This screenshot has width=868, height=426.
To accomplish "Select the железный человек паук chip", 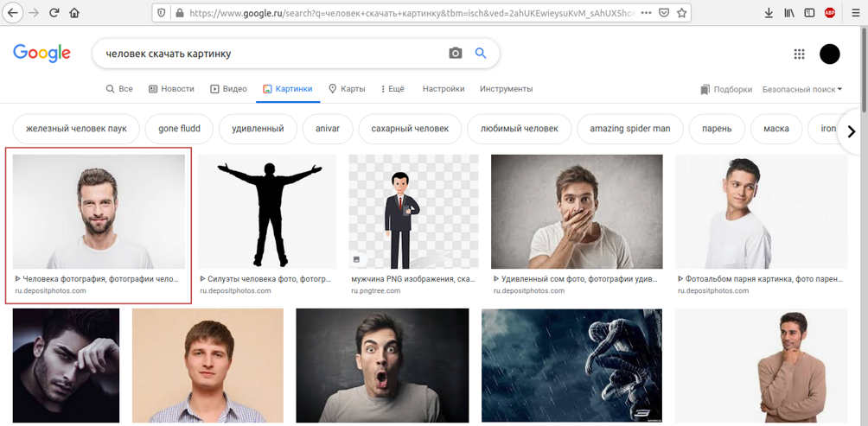I will [76, 129].
